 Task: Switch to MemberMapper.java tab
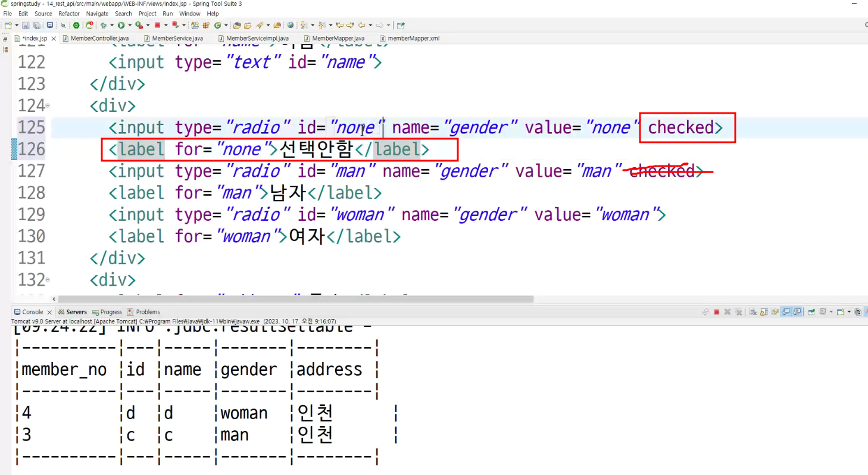pos(334,38)
